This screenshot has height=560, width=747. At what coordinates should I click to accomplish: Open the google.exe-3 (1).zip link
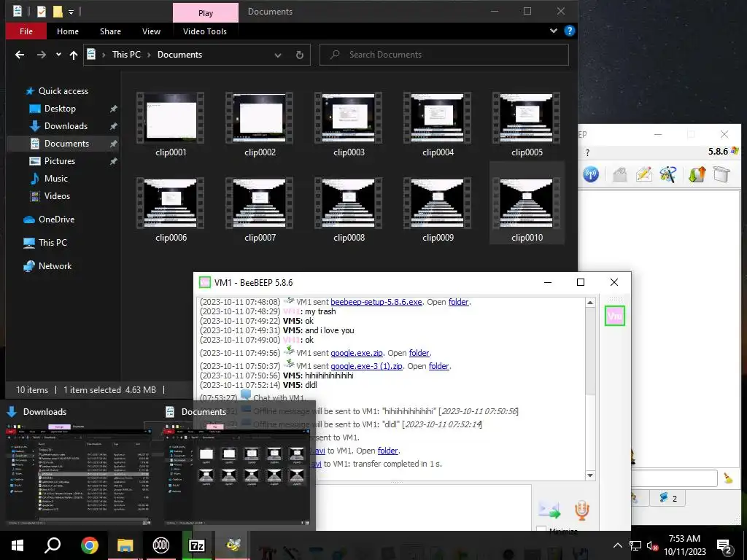coord(367,366)
